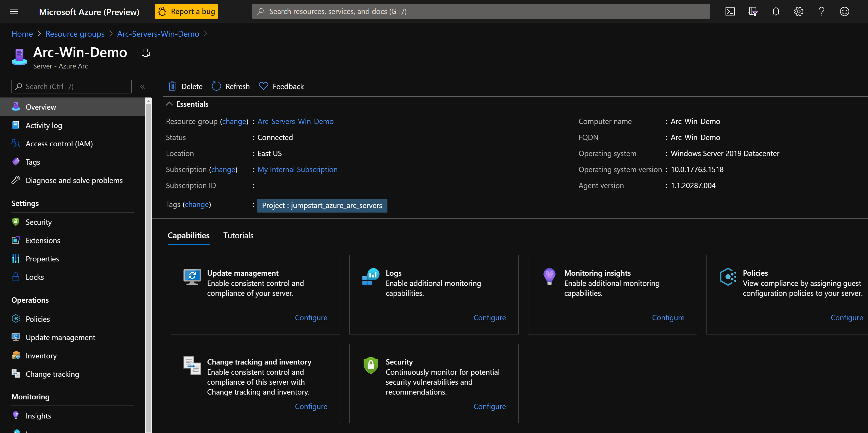
Task: Collapse the left navigation menu
Action: (142, 87)
